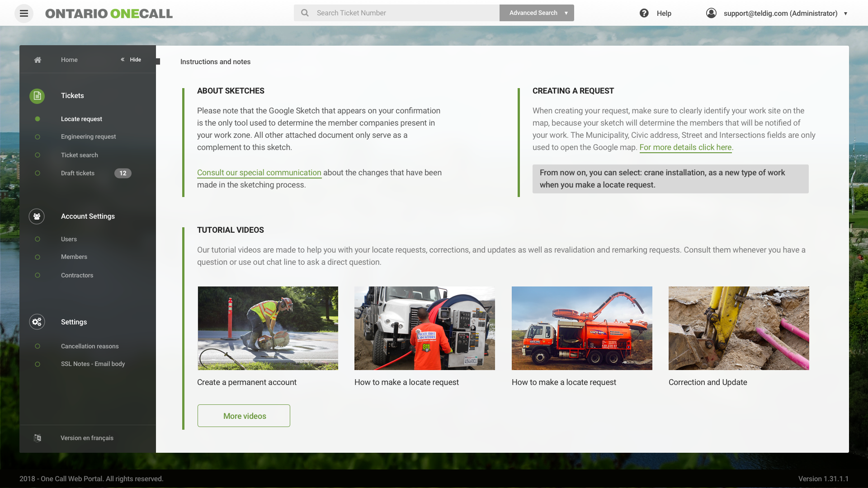Expand the Advanced Search dropdown

[566, 13]
